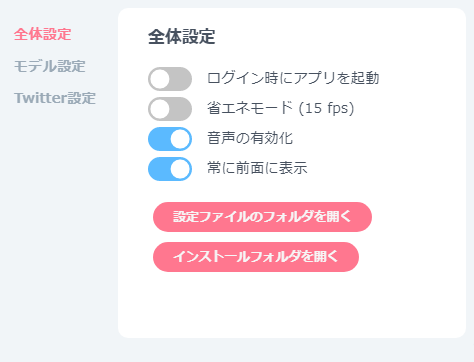Turn off 常に前面に表示 switch
This screenshot has width=474, height=362.
click(170, 169)
